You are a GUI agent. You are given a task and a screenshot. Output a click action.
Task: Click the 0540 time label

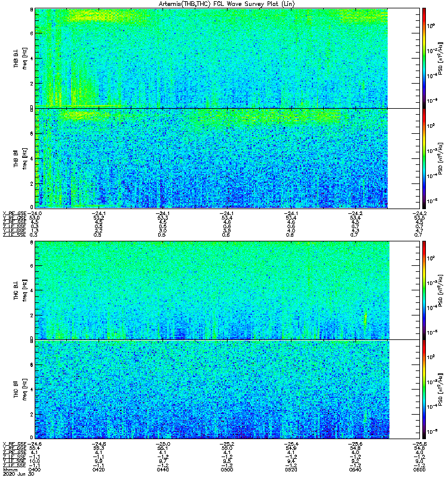[355, 470]
